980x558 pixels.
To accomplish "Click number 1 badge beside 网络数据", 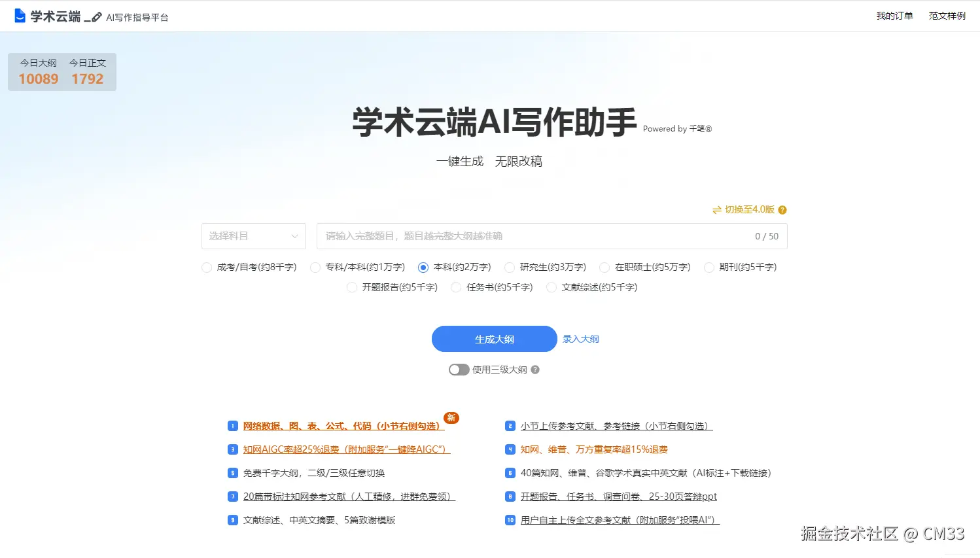I will point(232,426).
